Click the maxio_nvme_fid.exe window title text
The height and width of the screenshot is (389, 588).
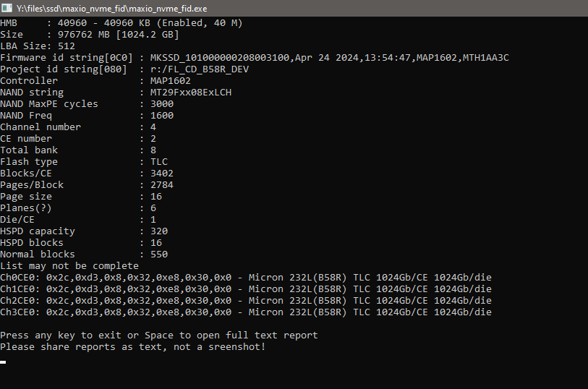tap(112, 8)
